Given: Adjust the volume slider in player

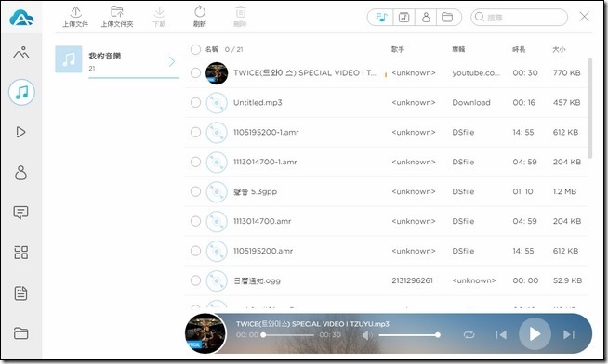Looking at the screenshot, I should pos(409,335).
